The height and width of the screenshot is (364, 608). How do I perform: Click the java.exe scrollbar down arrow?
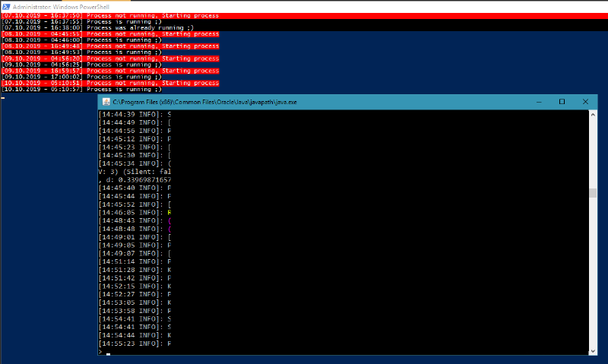point(593,351)
